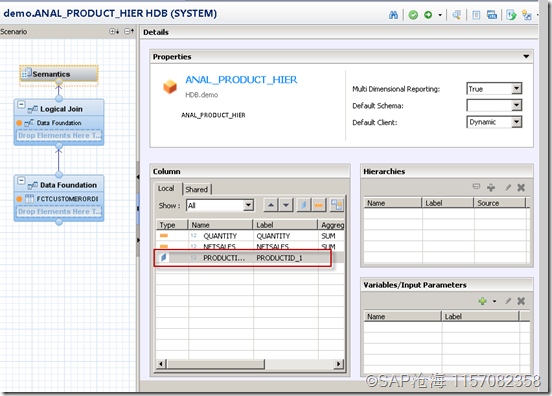Click the Collapse All icon in Scenario header
This screenshot has width=552, height=396.
(129, 32)
